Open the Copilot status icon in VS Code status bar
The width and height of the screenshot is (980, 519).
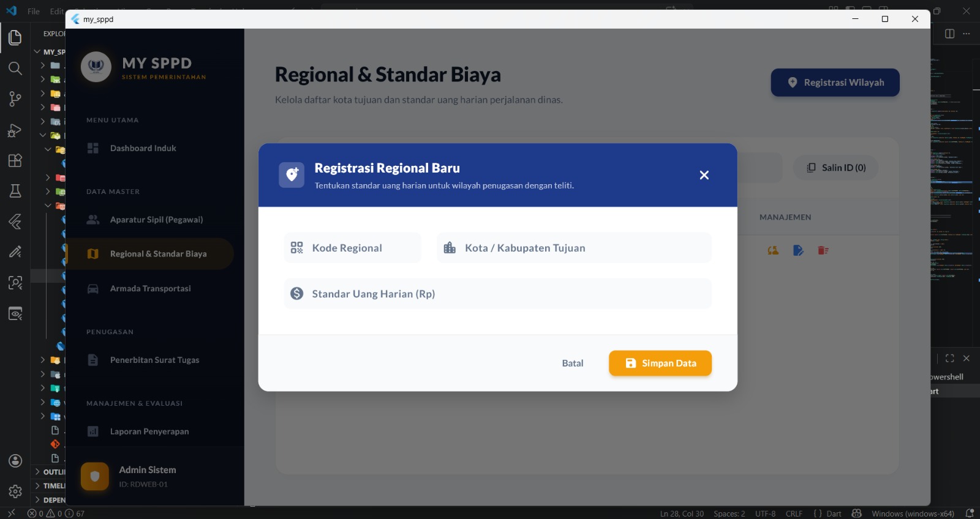point(856,513)
